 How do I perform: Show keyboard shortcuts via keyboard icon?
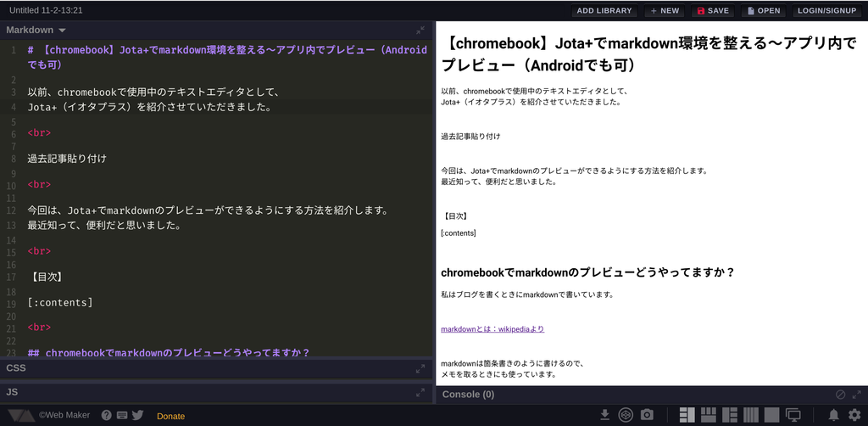point(122,415)
